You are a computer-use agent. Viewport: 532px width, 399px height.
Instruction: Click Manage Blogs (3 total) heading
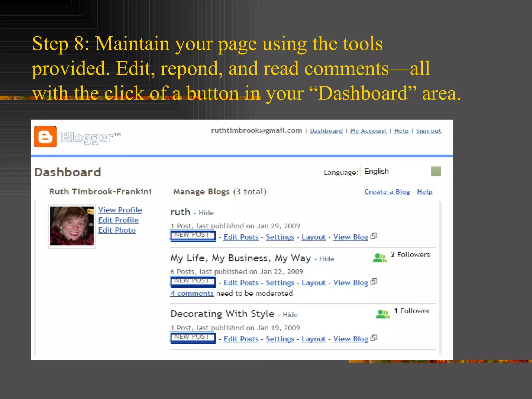pos(220,192)
